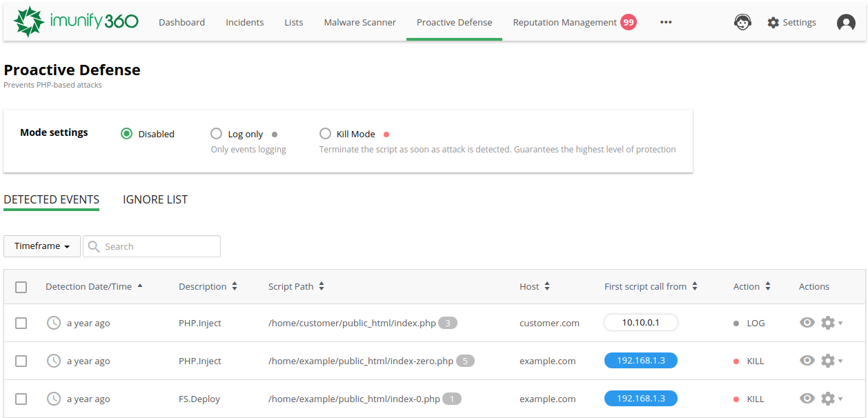Sort by Description column

pyautogui.click(x=208, y=286)
